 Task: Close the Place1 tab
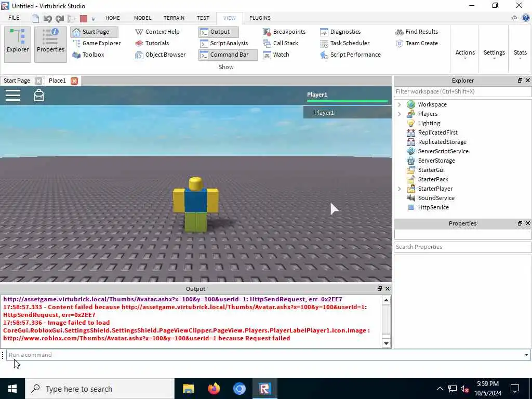(x=74, y=81)
